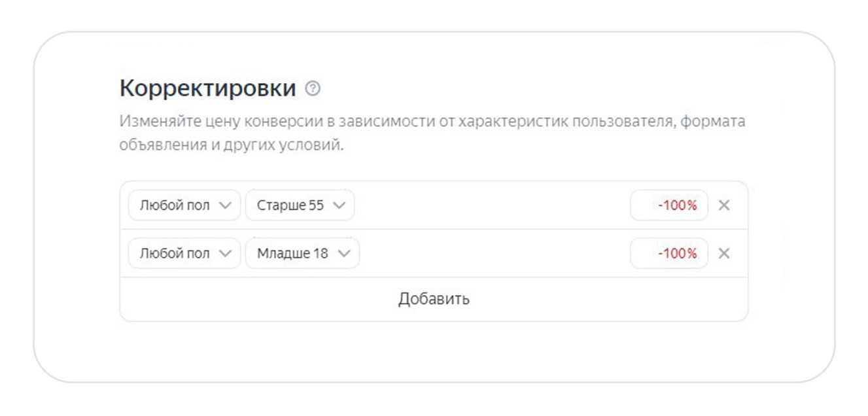868x416 pixels.
Task: Click the chevron on Старше 55 dropdown
Action: pyautogui.click(x=339, y=205)
